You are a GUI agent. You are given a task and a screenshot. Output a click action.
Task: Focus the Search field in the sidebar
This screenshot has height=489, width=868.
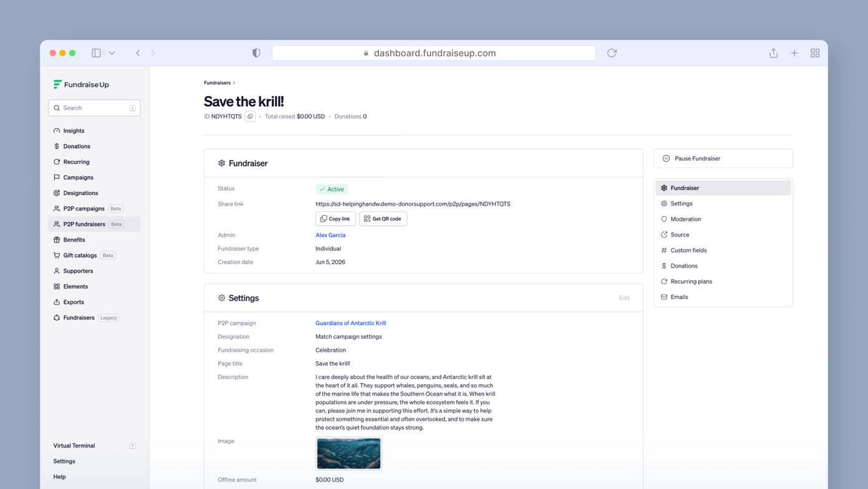coord(94,108)
